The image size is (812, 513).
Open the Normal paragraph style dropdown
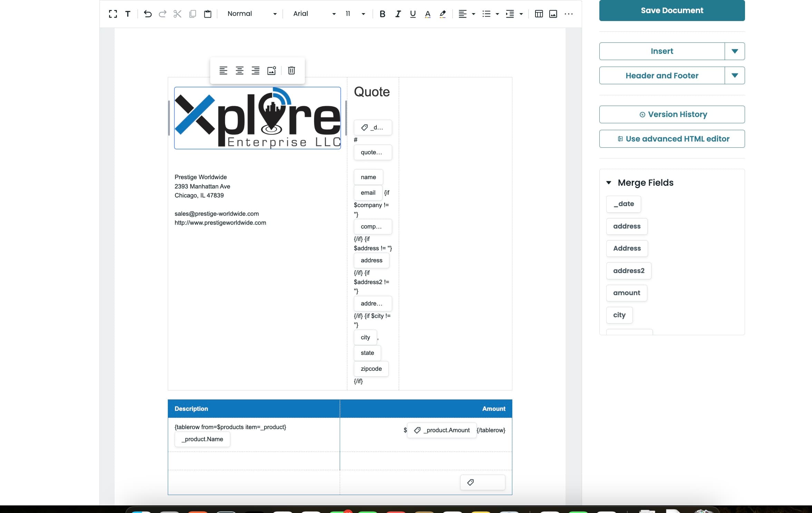pyautogui.click(x=252, y=14)
